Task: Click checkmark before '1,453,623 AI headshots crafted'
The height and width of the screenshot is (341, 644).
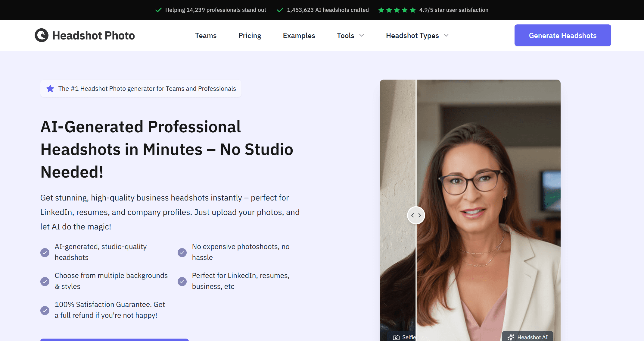Action: [x=280, y=10]
